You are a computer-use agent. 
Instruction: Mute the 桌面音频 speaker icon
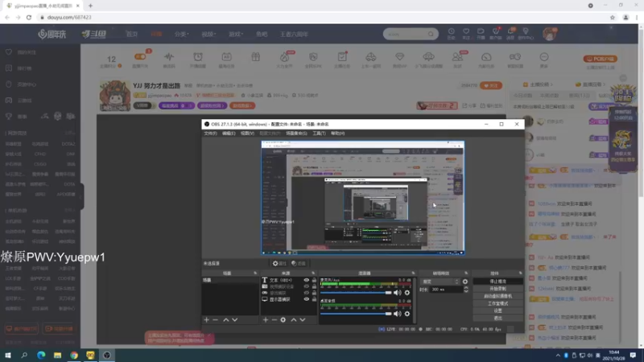(x=397, y=314)
